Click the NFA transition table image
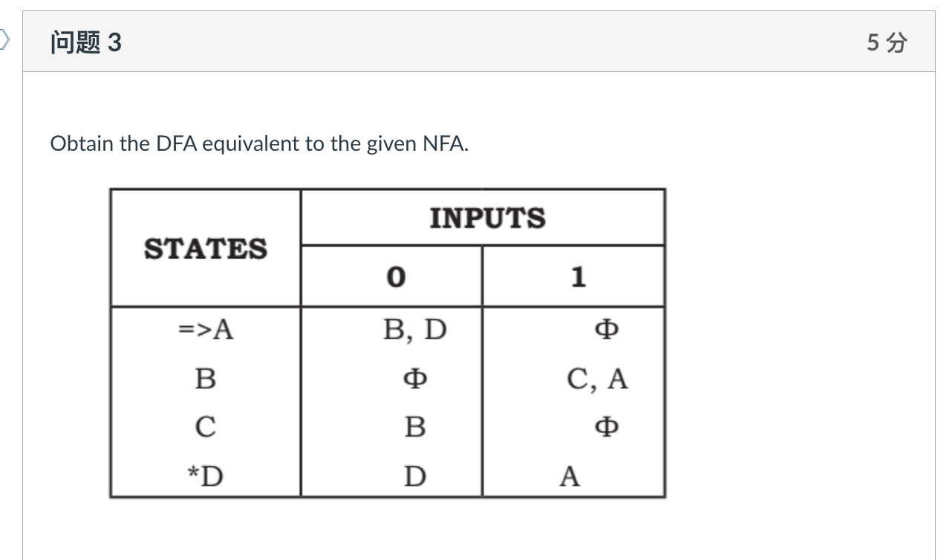The height and width of the screenshot is (560, 952). point(388,342)
